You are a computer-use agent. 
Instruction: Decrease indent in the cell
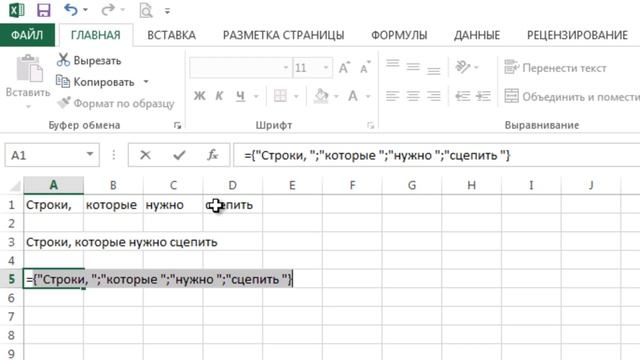pos(462,96)
